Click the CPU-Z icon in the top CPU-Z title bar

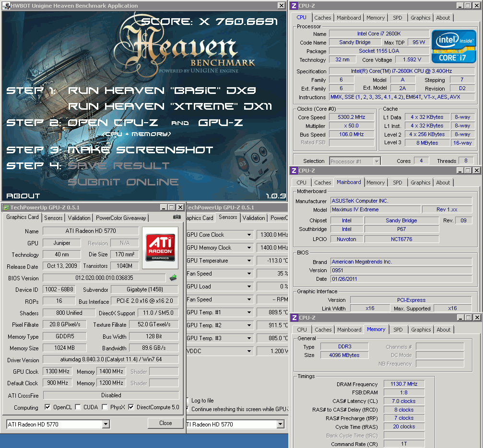pyautogui.click(x=294, y=6)
